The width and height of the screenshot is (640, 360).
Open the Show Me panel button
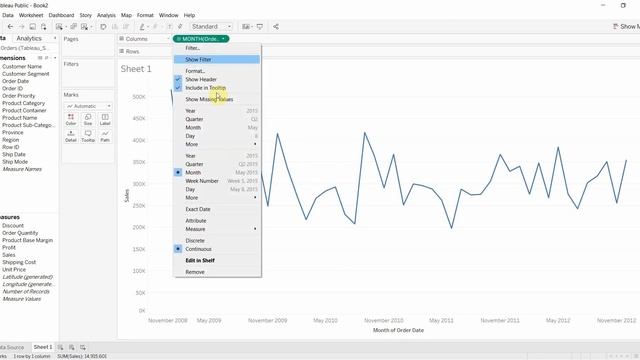[x=626, y=27]
